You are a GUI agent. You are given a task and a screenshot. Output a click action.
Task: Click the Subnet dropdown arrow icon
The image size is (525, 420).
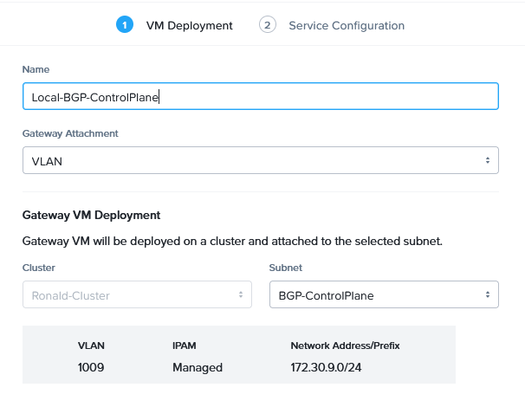click(487, 294)
